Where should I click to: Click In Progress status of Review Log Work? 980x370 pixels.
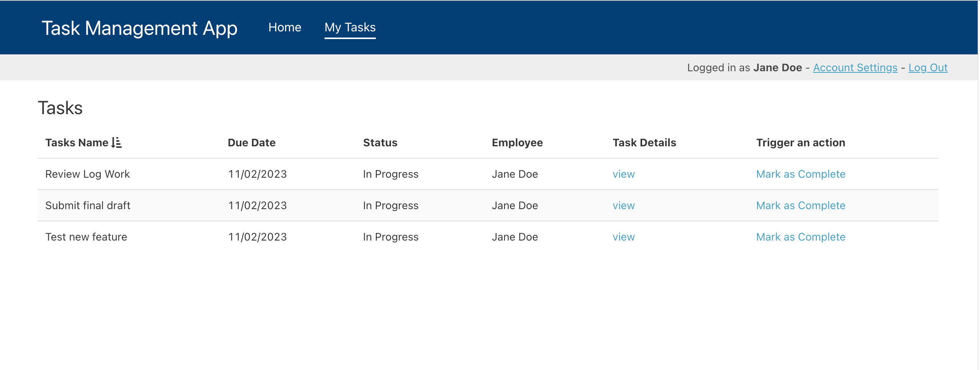(390, 174)
